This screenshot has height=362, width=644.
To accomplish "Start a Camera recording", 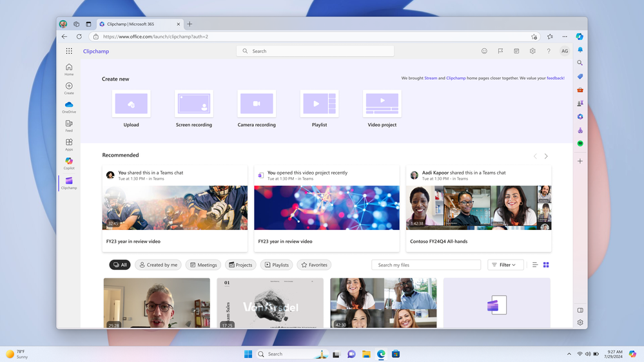I will click(257, 109).
